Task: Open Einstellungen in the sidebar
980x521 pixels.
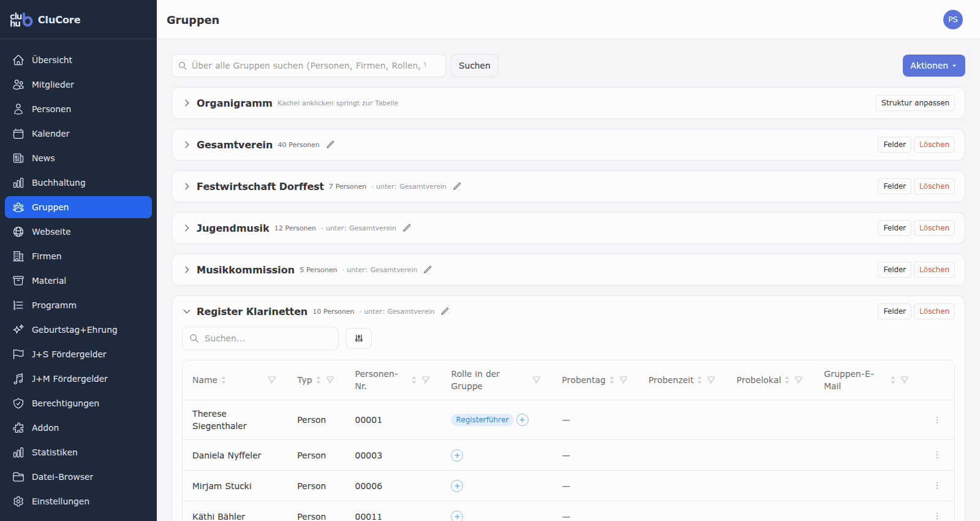Action: click(x=78, y=501)
